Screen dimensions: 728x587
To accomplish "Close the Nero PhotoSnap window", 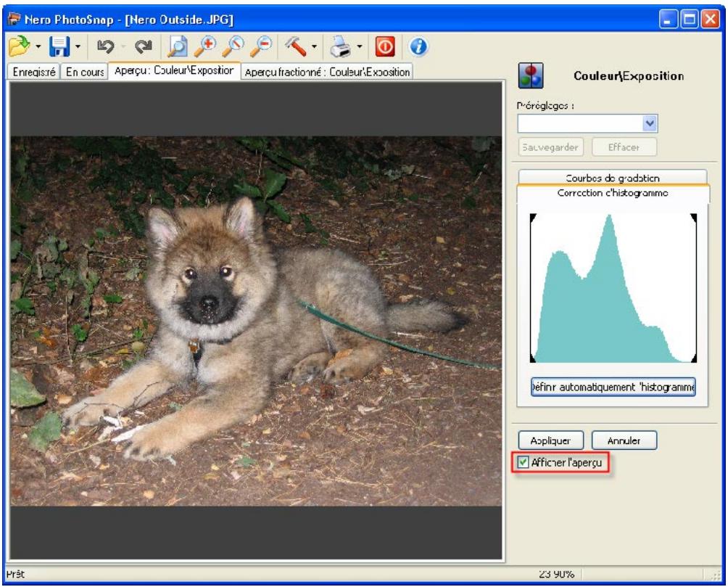I will (711, 19).
